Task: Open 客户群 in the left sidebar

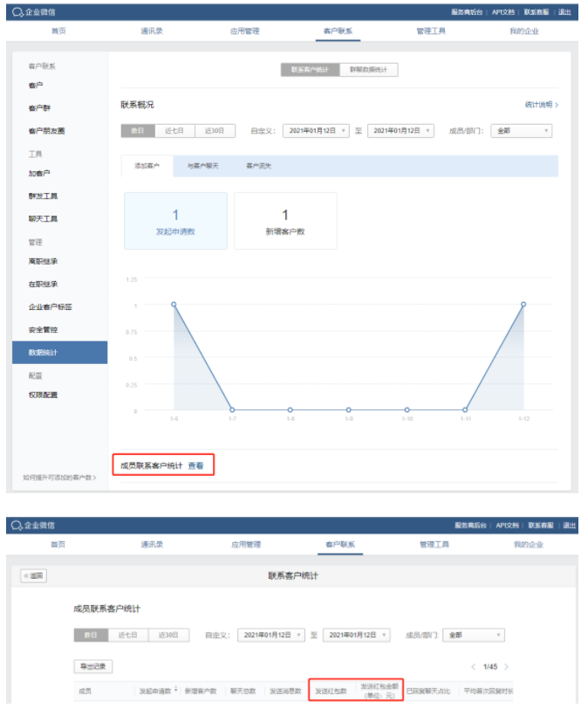Action: 39,108
